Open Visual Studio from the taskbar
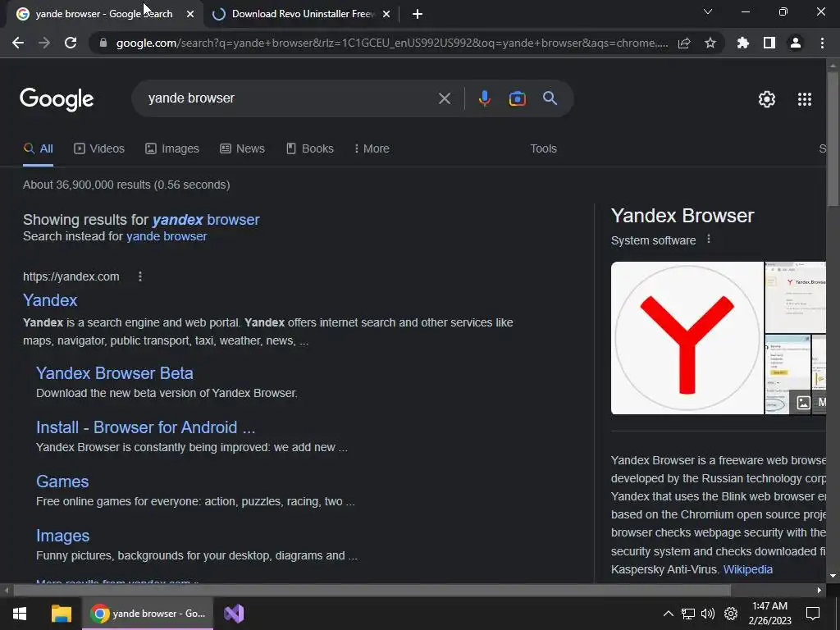 234,614
